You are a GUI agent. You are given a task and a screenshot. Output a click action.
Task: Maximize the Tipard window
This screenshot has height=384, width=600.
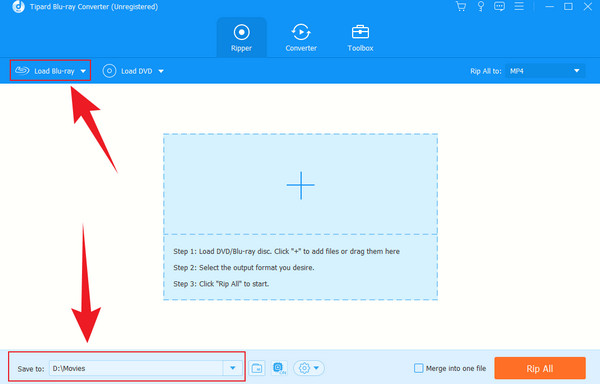(x=568, y=7)
